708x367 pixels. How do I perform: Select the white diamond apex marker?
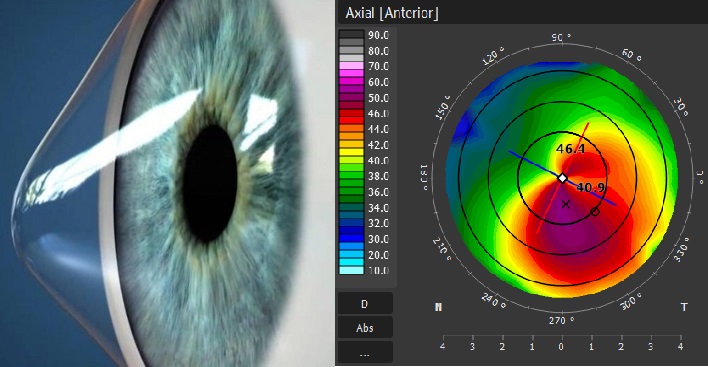pos(562,178)
